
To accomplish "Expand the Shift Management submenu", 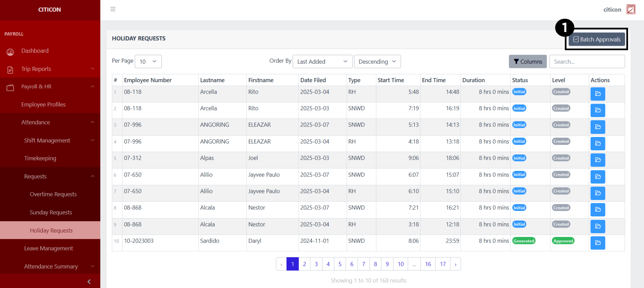I will click(92, 140).
